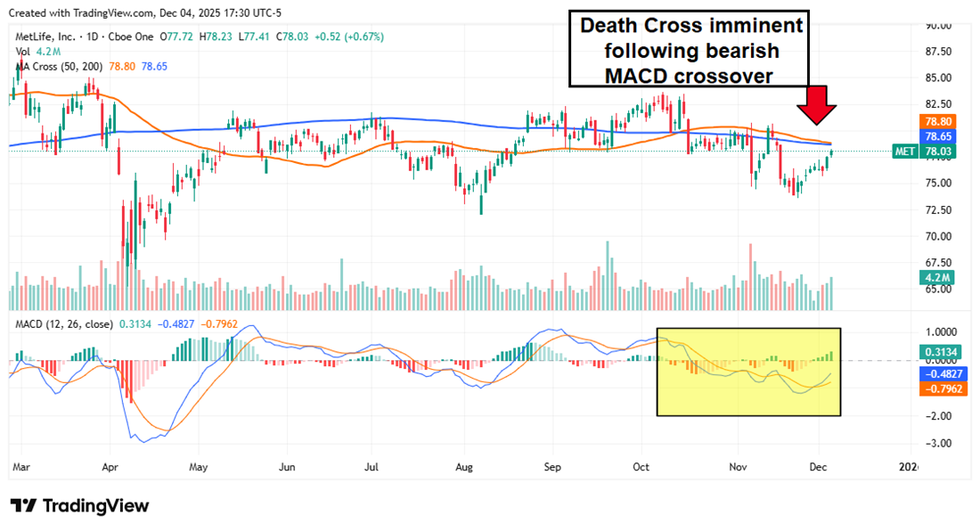Select the yellow highlighted MACD rectangle
Image resolution: width=980 pixels, height=532 pixels.
coord(748,372)
